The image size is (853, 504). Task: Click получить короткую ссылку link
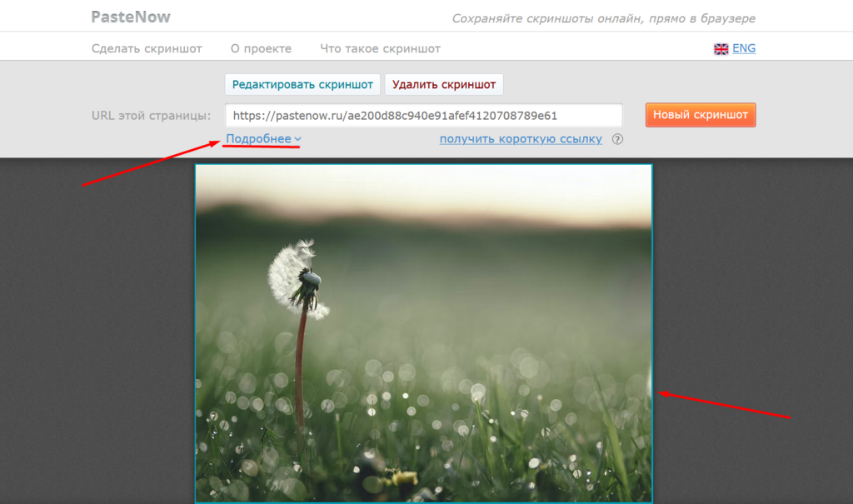click(521, 139)
